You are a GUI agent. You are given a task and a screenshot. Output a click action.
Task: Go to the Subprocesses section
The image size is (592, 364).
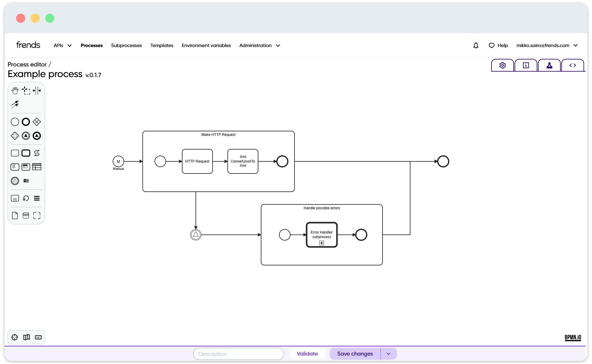(126, 45)
